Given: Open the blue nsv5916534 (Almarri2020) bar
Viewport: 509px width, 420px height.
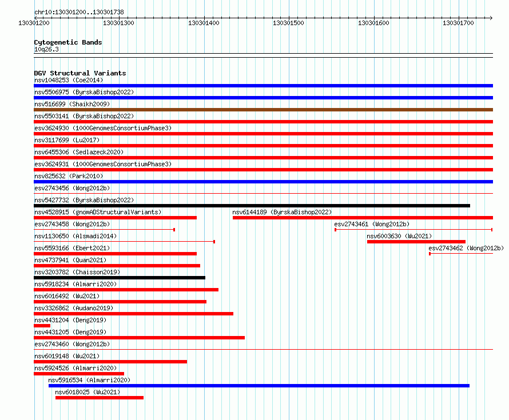Looking at the screenshot, I should coord(259,386).
